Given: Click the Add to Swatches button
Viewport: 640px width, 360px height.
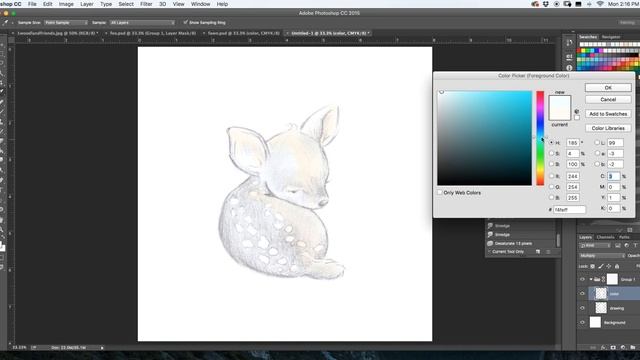Looking at the screenshot, I should click(608, 114).
